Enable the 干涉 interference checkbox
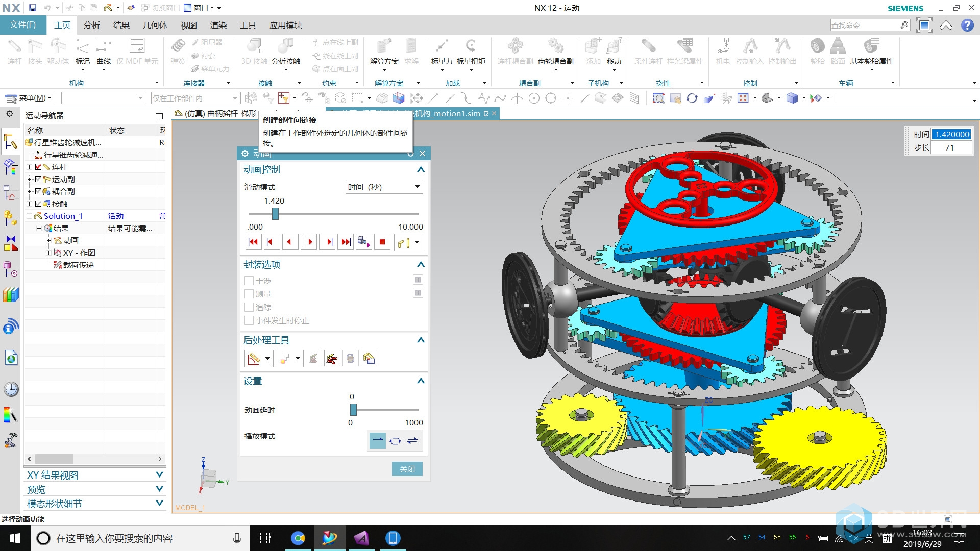Screen dimensions: 980x551 249,281
